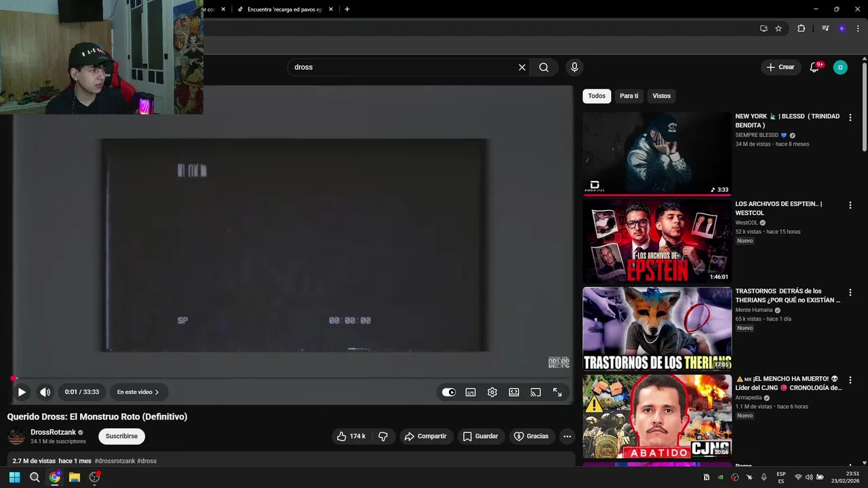Open File Explorer from taskbar
The width and height of the screenshot is (868, 488).
75,477
